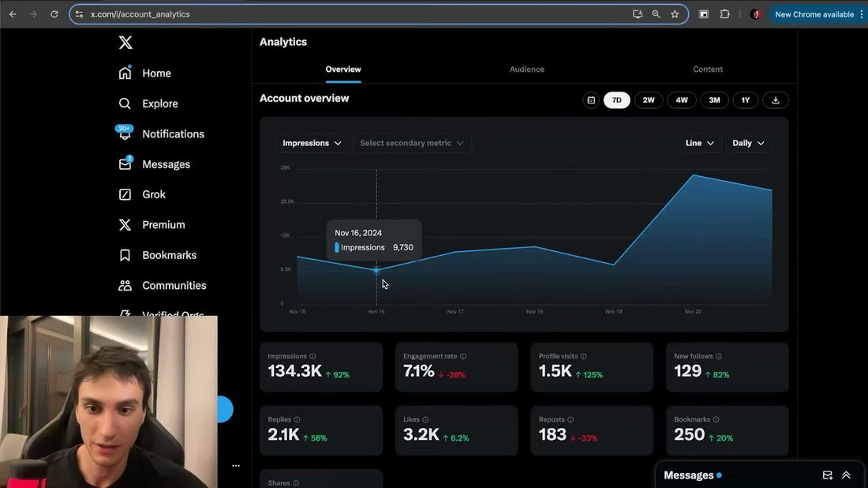Open Line chart type dropdown

(x=699, y=143)
